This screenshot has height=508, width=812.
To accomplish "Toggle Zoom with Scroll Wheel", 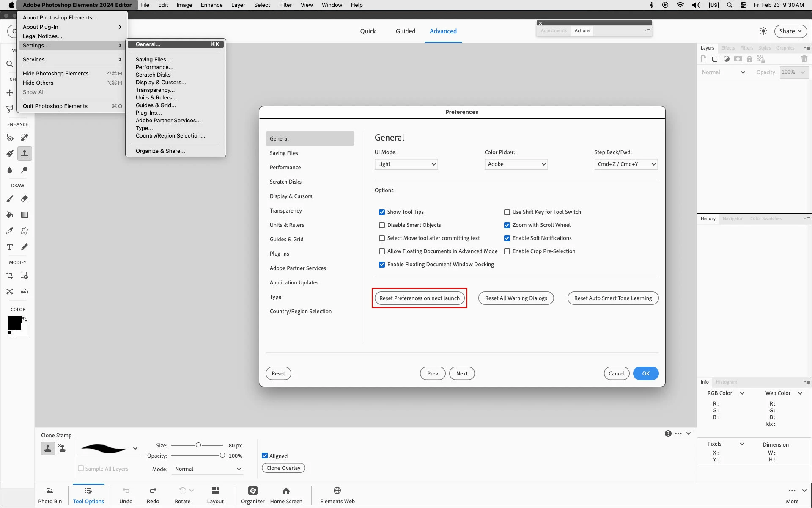I will coord(507,225).
